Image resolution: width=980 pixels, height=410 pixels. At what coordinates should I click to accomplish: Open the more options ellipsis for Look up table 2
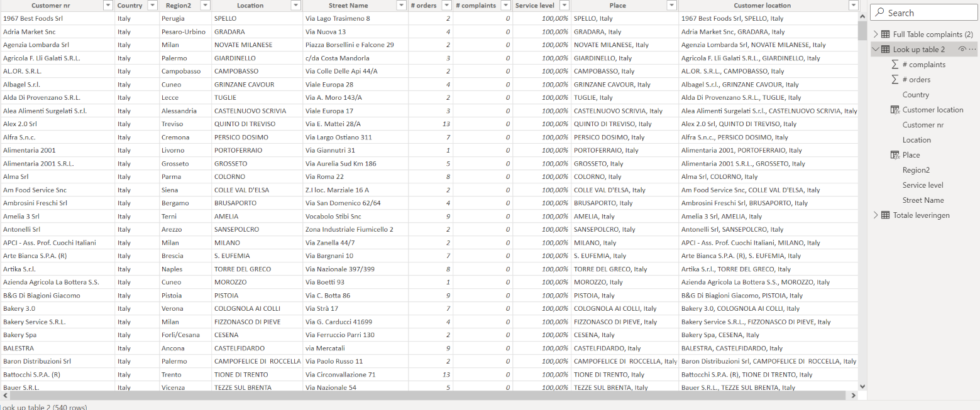tap(972, 50)
